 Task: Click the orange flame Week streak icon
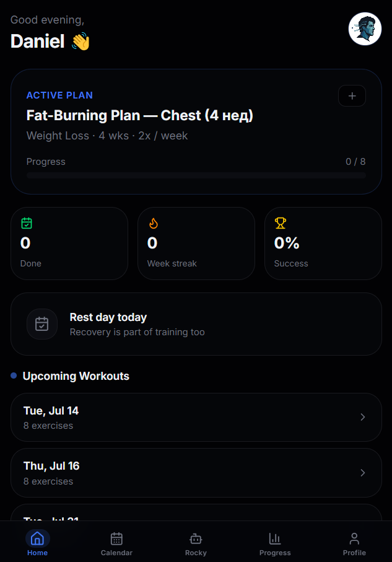pyautogui.click(x=154, y=223)
